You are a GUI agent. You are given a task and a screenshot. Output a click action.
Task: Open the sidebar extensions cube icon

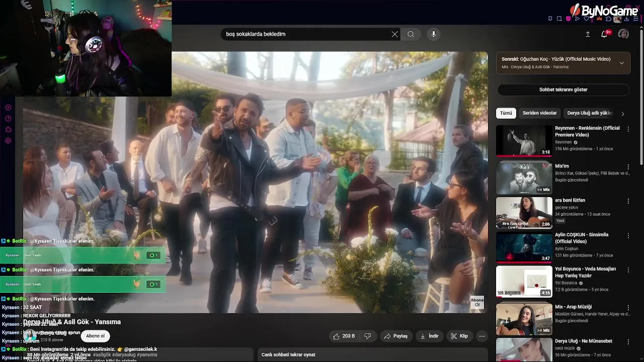point(8,130)
